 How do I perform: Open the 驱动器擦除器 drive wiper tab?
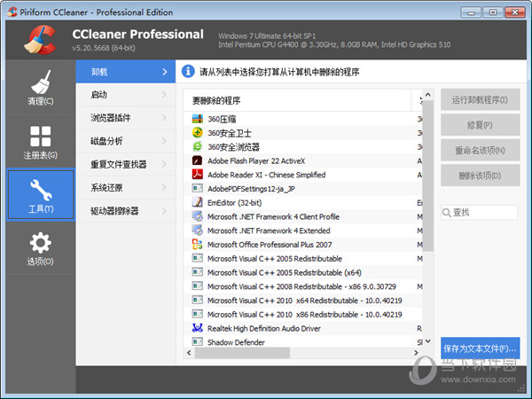(126, 211)
